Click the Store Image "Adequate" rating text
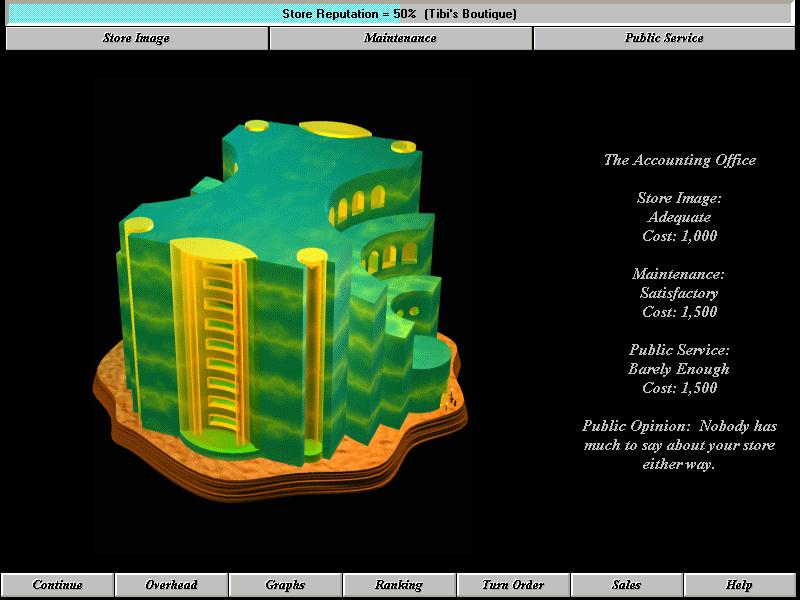This screenshot has height=600, width=800. coord(679,217)
